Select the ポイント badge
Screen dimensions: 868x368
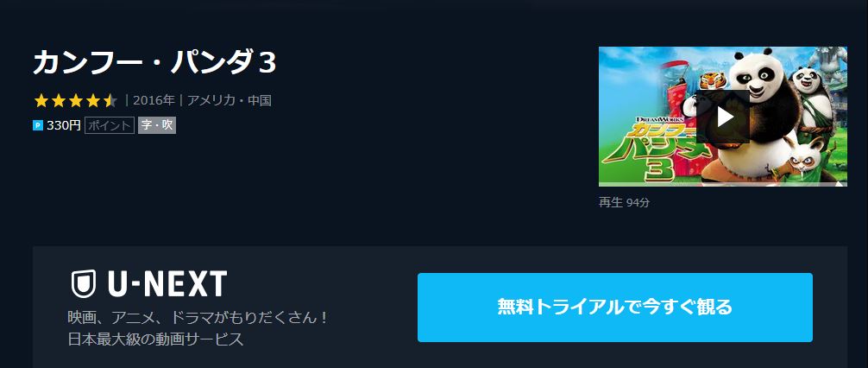pos(110,126)
